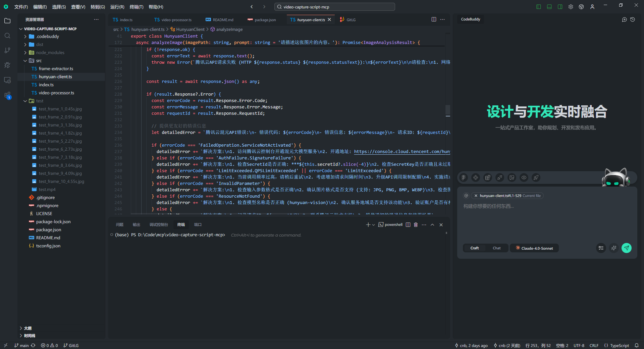Click the Figma icon in CodeBuddy toolbar

pos(464,178)
